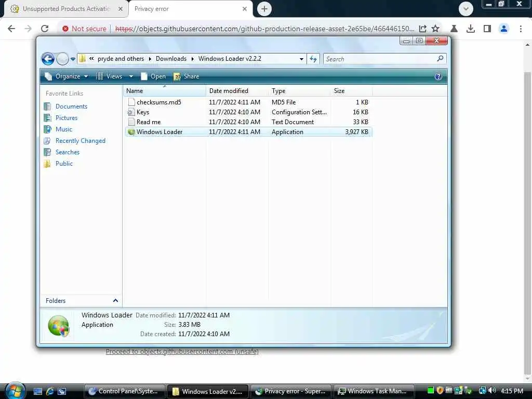The height and width of the screenshot is (399, 532).
Task: Bookmark this page with the star icon
Action: [436, 29]
